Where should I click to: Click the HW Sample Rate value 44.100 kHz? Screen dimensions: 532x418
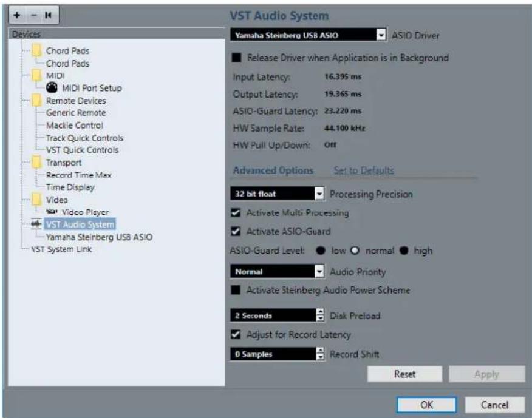344,128
